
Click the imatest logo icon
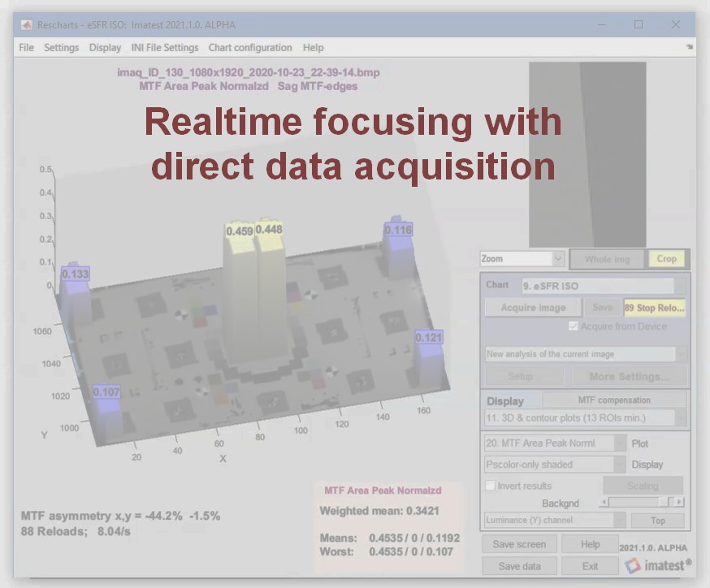click(x=633, y=565)
